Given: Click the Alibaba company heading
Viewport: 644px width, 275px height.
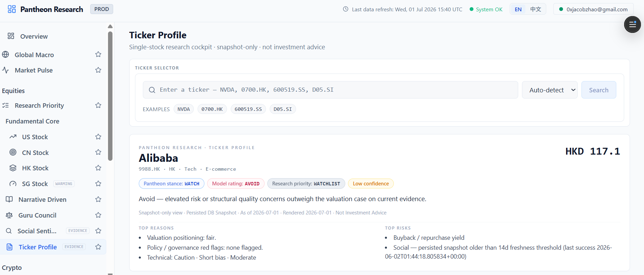Looking at the screenshot, I should point(158,158).
